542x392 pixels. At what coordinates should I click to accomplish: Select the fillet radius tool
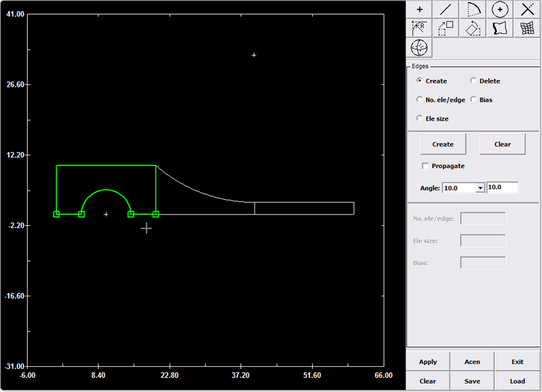tap(419, 28)
